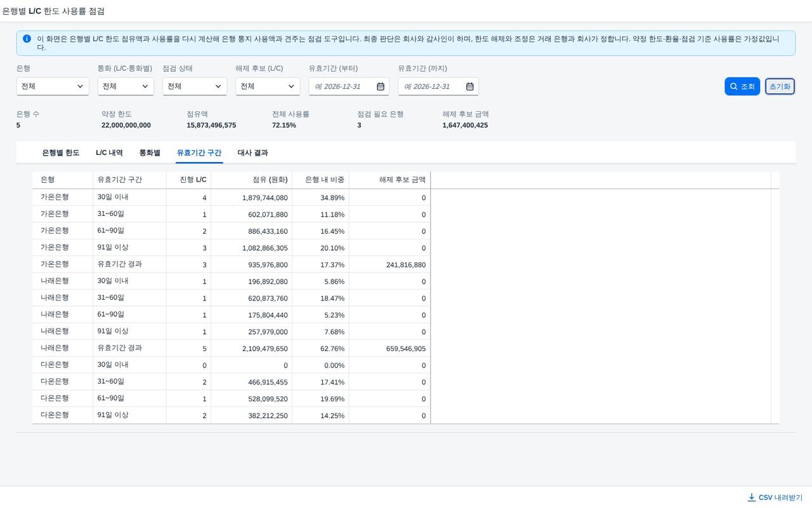Expand the 해제 후보 (L/C) dropdown
Viewport: 812px width, 508px height.
click(268, 86)
